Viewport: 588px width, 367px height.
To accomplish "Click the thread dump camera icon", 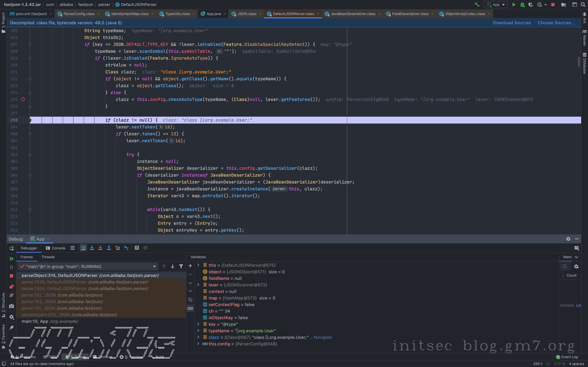I will point(11,306).
